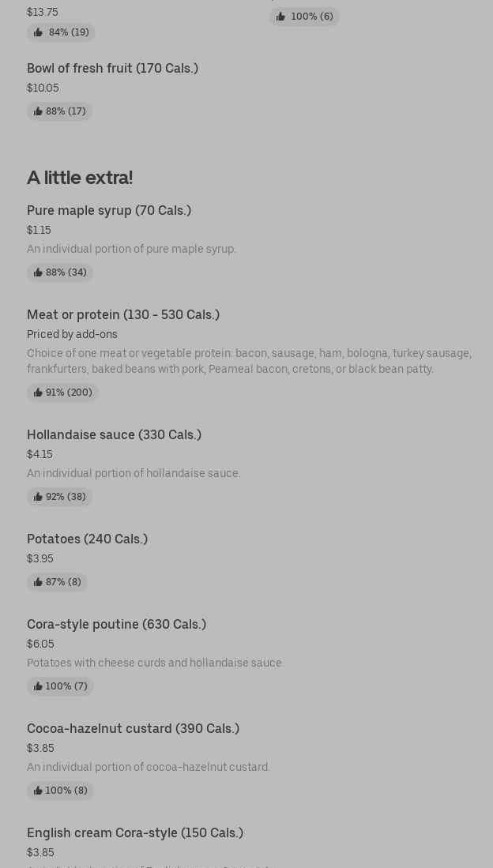Click thumbs-up icon on 84% (19) badge
493x868 pixels.
coord(38,32)
